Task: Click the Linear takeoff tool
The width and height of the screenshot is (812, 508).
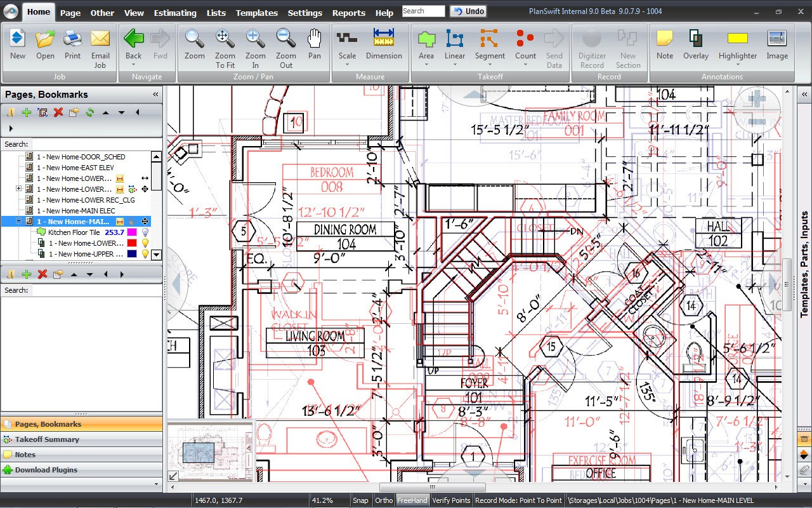Action: click(x=454, y=44)
